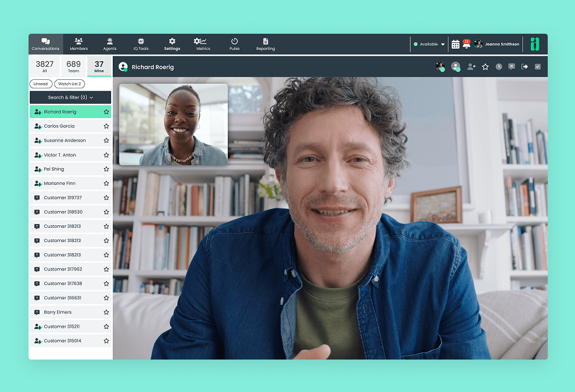Open the notifications bell with red badge

[x=467, y=44]
